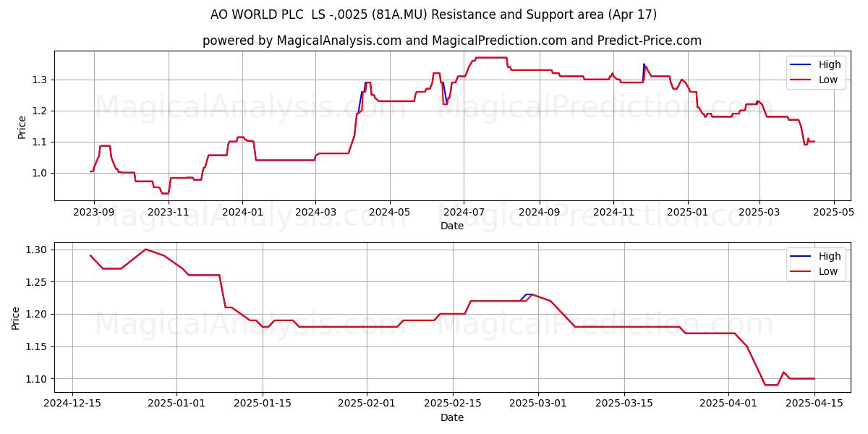Click the '2023-09' tick label
The height and width of the screenshot is (434, 868).
pyautogui.click(x=93, y=212)
